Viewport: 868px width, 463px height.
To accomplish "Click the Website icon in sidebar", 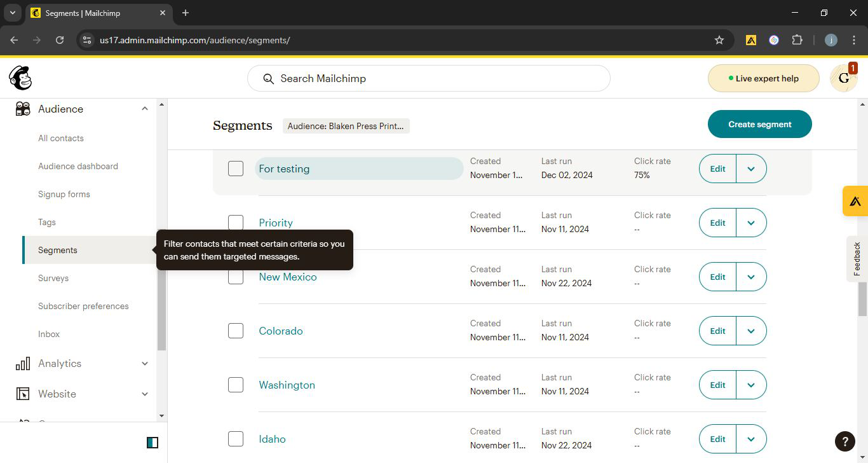I will [23, 394].
